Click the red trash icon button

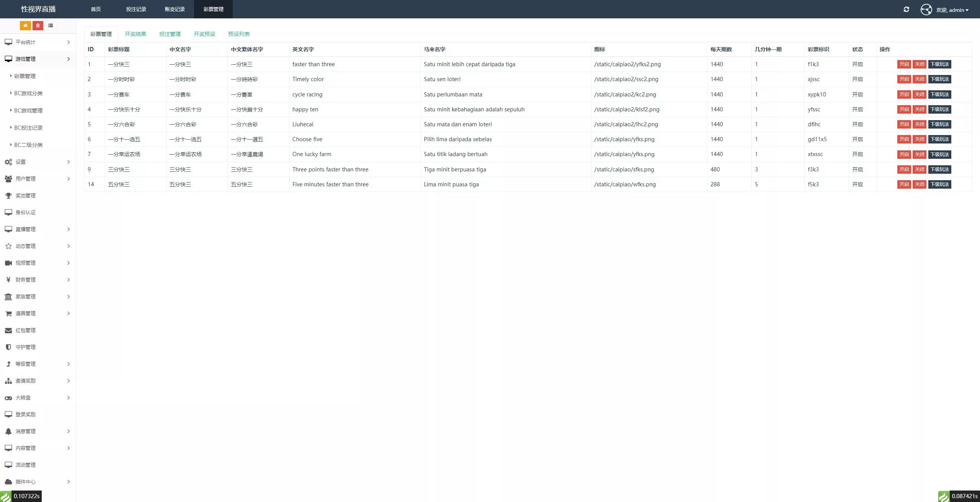[38, 26]
